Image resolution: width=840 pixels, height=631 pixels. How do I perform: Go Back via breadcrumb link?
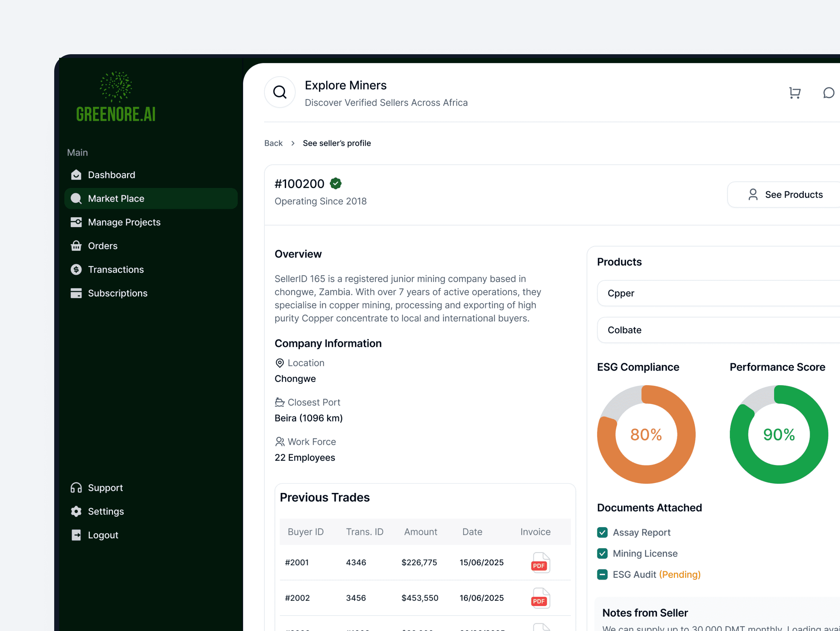tap(273, 143)
